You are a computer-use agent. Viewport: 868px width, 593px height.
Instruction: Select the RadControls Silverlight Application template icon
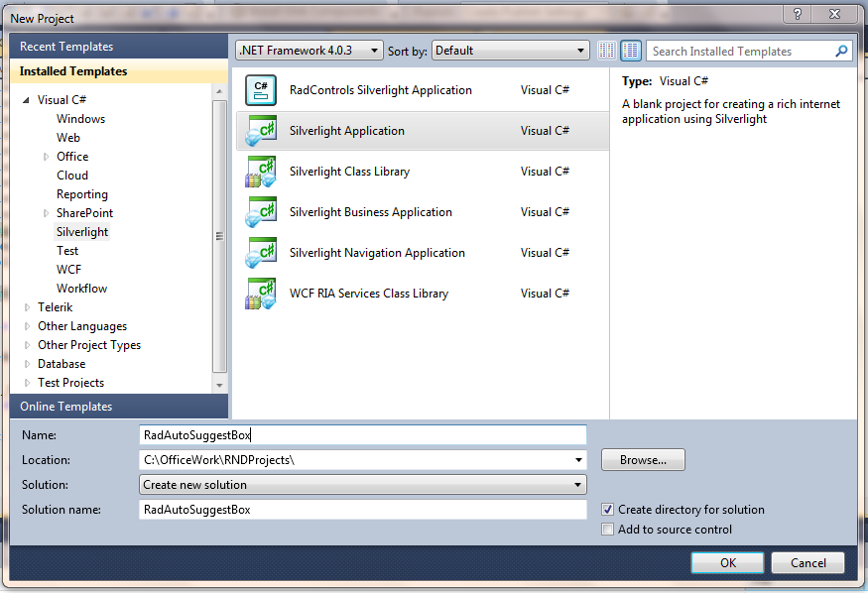click(x=261, y=89)
